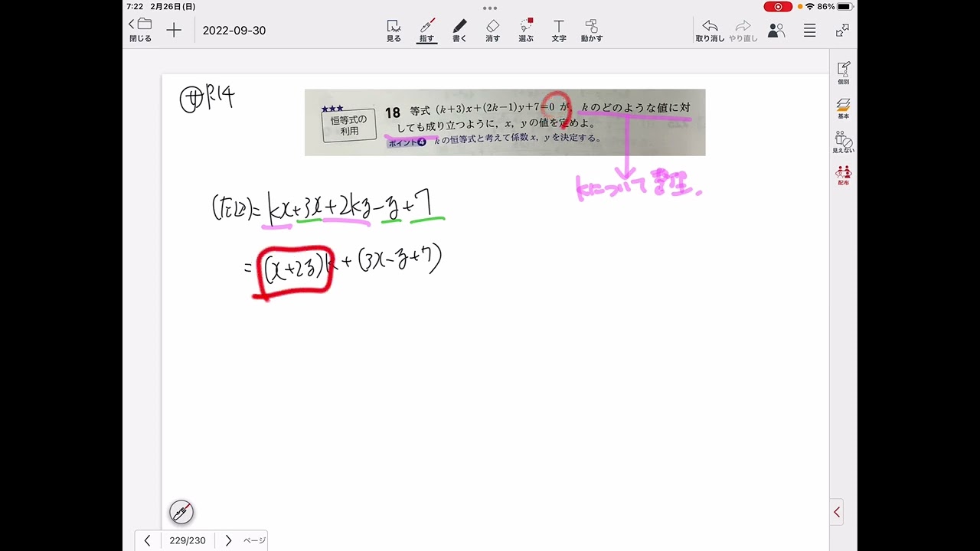Viewport: 980px width, 551px height.
Task: Open page list via 229/230 indicator
Action: coord(188,540)
